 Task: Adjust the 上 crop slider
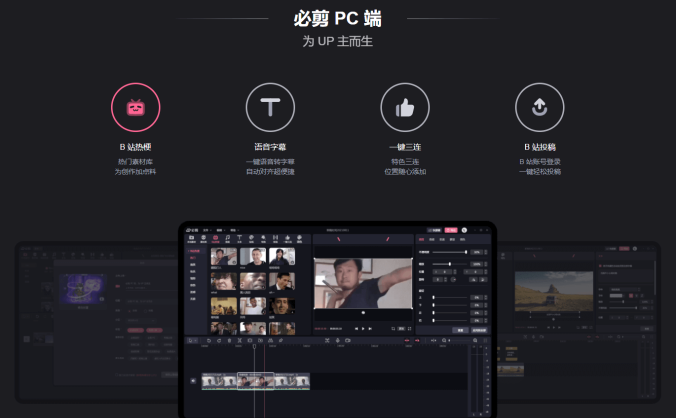(x=450, y=297)
